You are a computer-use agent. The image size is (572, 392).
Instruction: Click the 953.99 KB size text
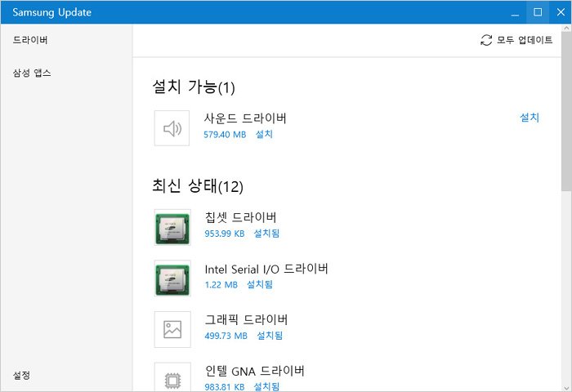click(225, 234)
